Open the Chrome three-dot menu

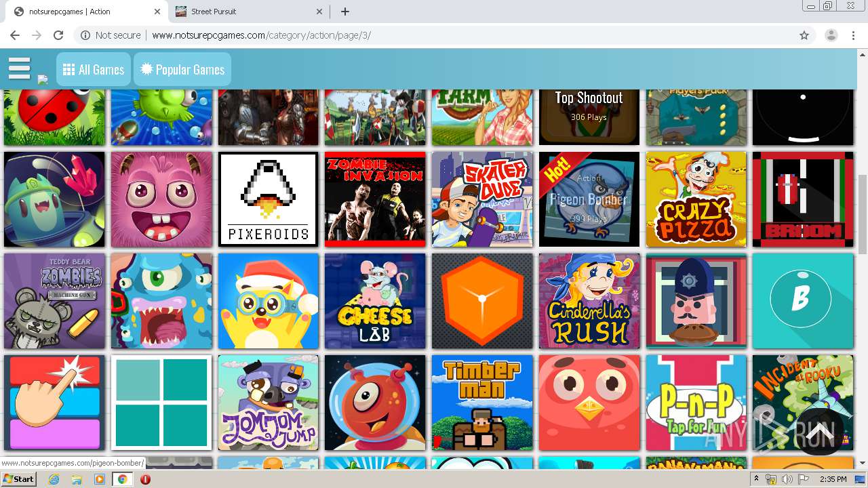[x=853, y=35]
